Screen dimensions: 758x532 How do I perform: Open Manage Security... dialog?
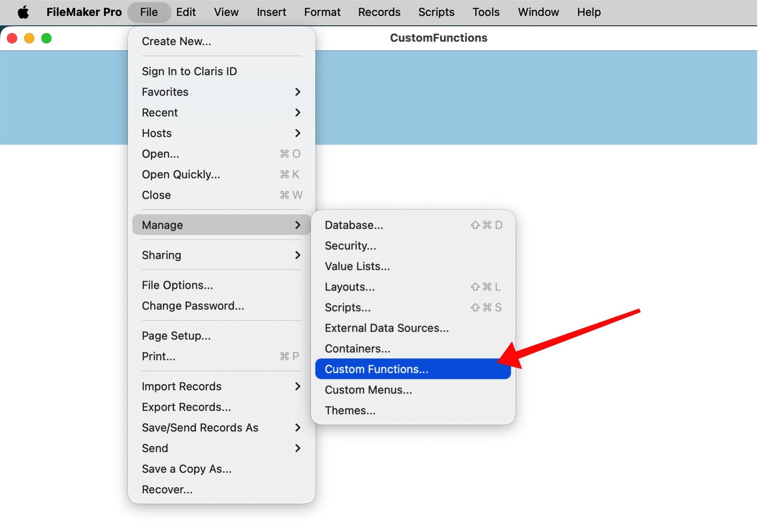(413, 246)
